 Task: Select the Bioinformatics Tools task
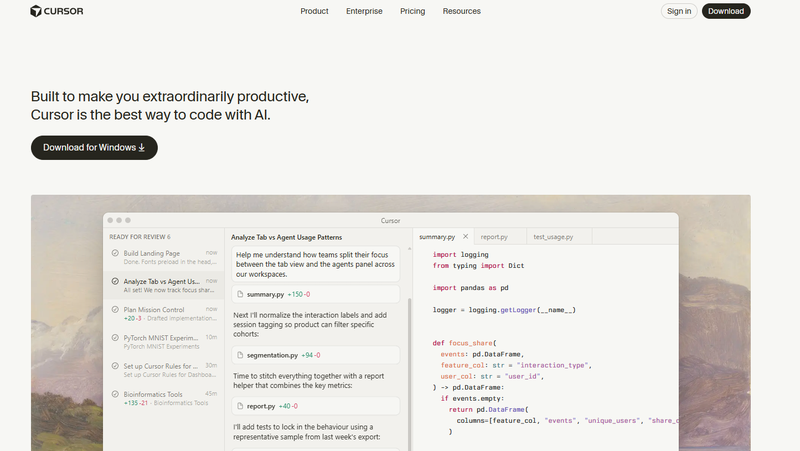point(164,398)
